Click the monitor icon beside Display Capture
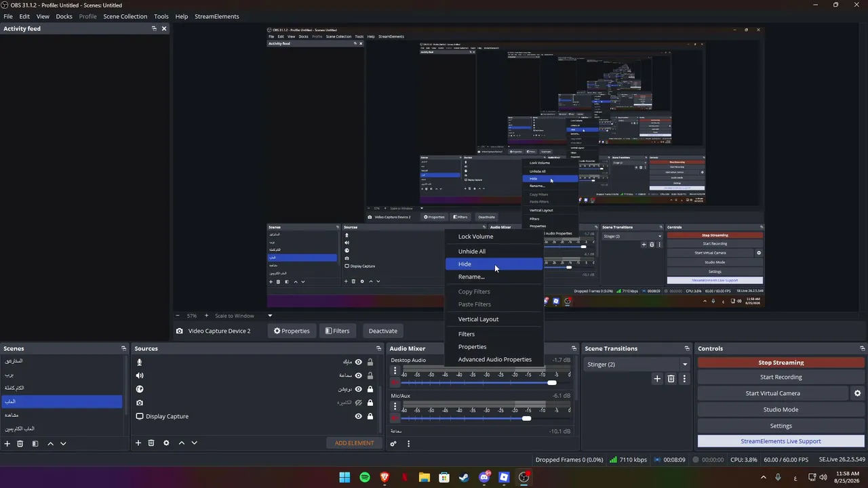 (x=140, y=416)
